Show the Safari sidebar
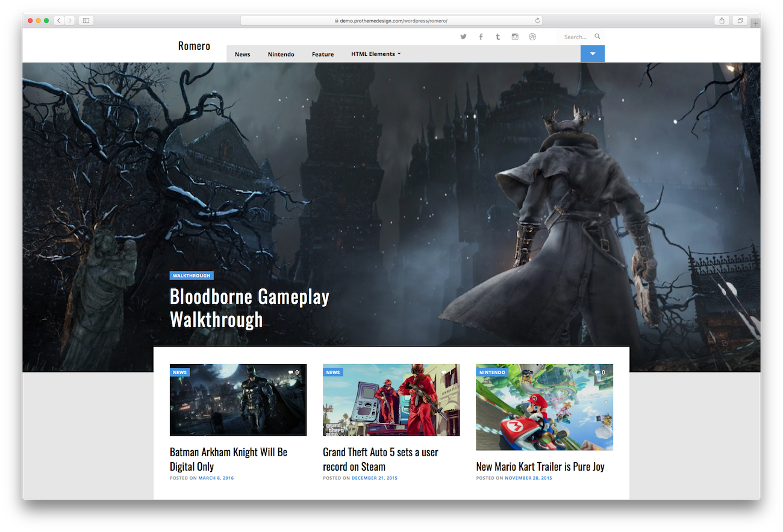 (86, 20)
